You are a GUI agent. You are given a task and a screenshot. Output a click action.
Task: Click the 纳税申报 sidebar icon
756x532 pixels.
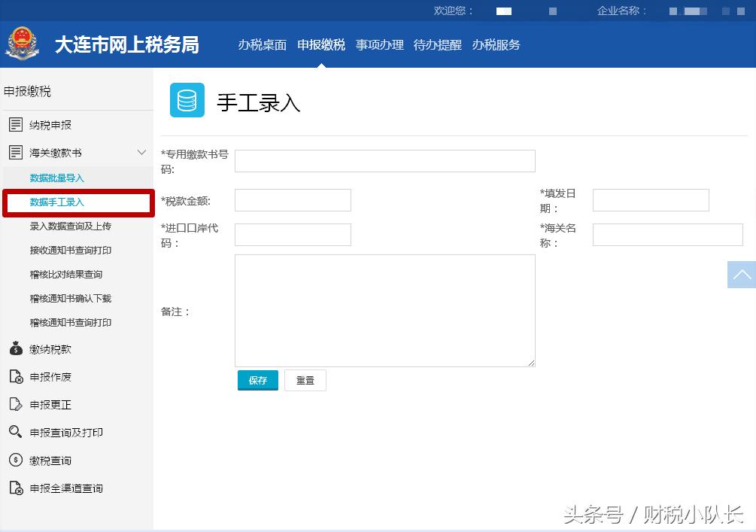(x=16, y=124)
